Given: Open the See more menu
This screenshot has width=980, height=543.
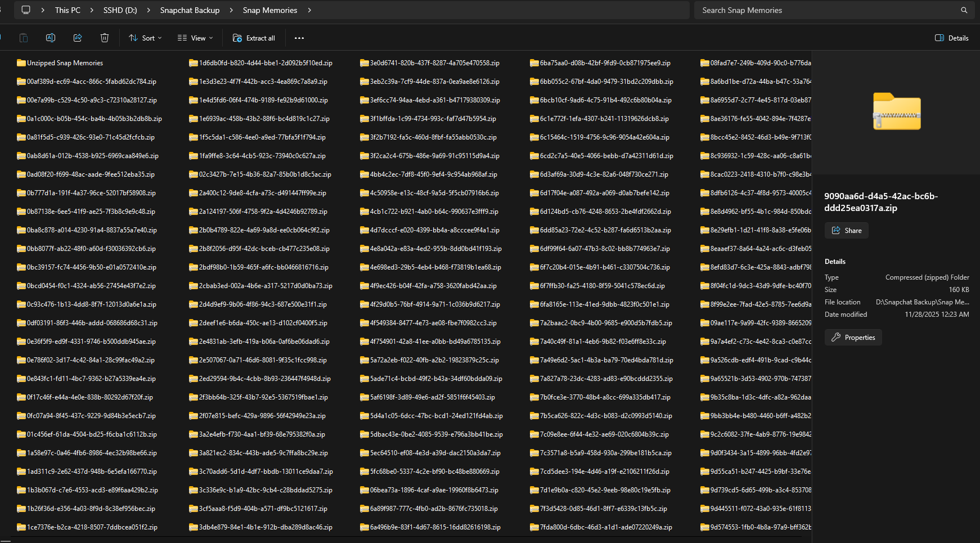Looking at the screenshot, I should pyautogui.click(x=299, y=38).
